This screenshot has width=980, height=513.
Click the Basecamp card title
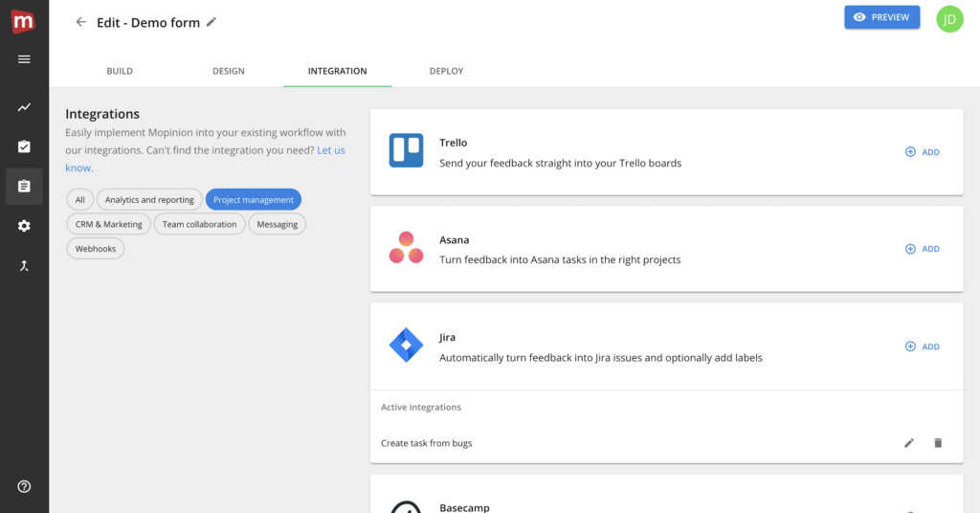tap(464, 507)
